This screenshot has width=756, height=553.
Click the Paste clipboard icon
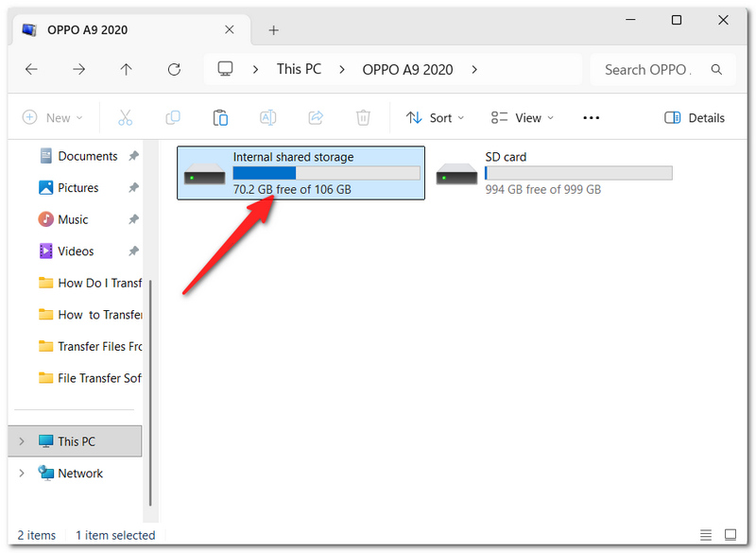tap(220, 117)
